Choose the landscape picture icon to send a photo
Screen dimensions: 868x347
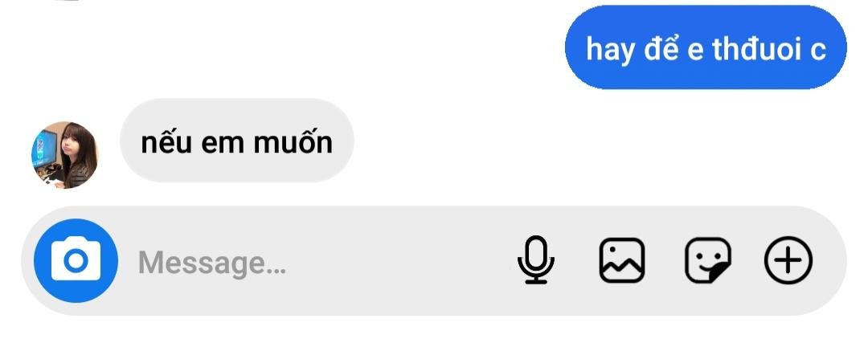(x=621, y=260)
